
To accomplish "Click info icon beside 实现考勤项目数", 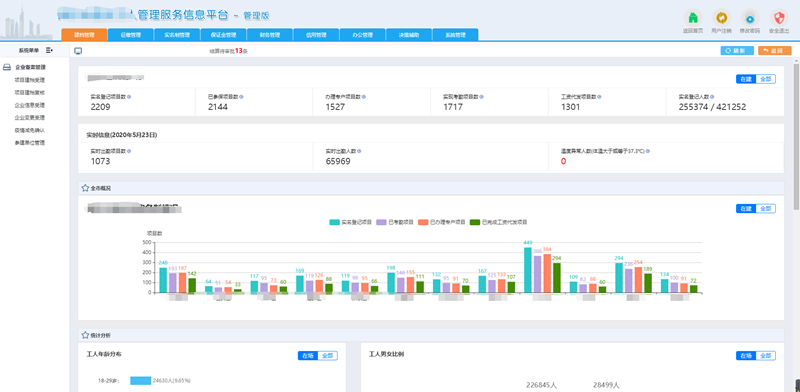I will (481, 96).
